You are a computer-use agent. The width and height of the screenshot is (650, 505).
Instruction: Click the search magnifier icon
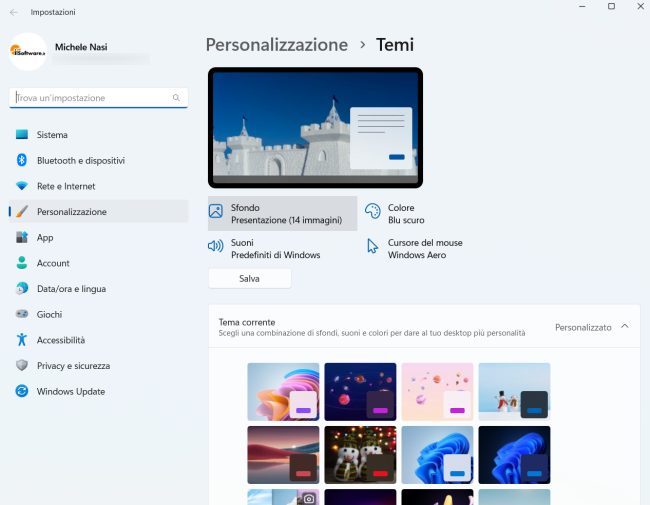(x=176, y=98)
